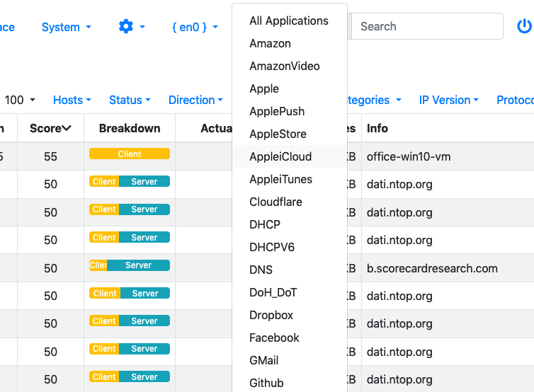534x392 pixels.
Task: Choose DHCP from application list
Action: click(290, 224)
